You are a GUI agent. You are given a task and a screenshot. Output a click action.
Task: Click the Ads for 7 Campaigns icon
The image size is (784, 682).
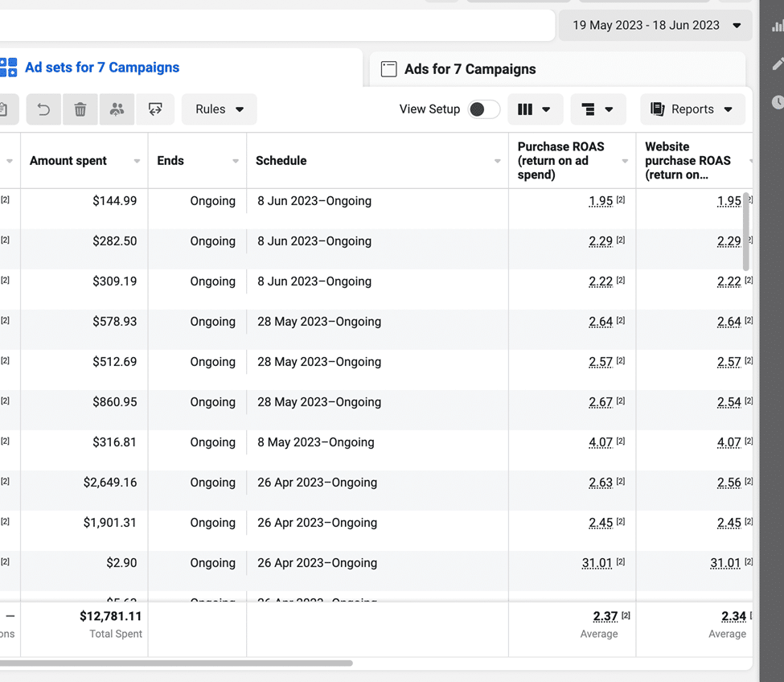388,69
